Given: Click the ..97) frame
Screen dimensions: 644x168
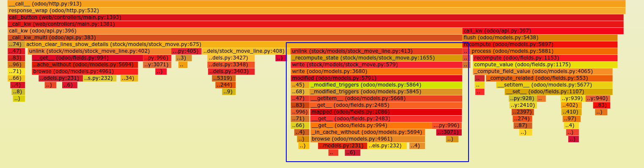Looking at the screenshot, I should tap(571, 119).
